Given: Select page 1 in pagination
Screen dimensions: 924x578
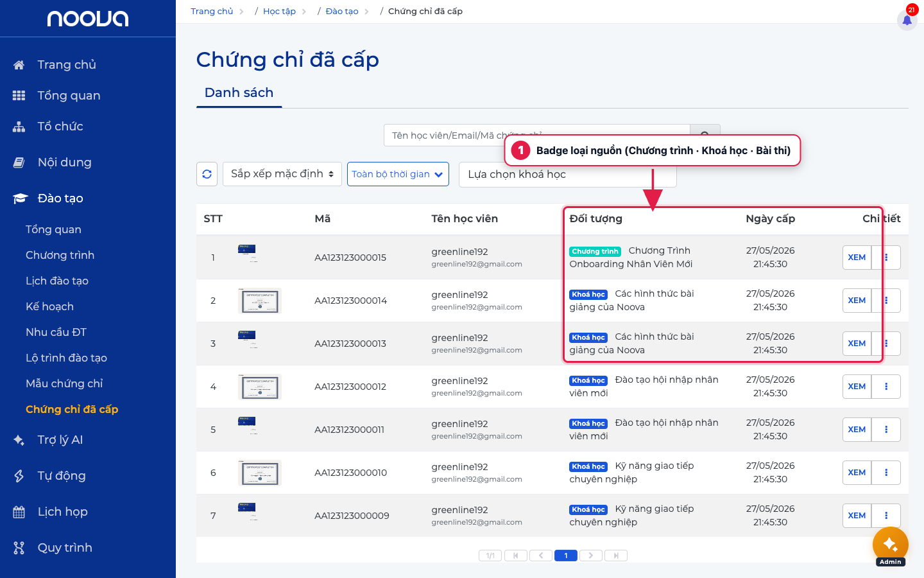Looking at the screenshot, I should 566,556.
